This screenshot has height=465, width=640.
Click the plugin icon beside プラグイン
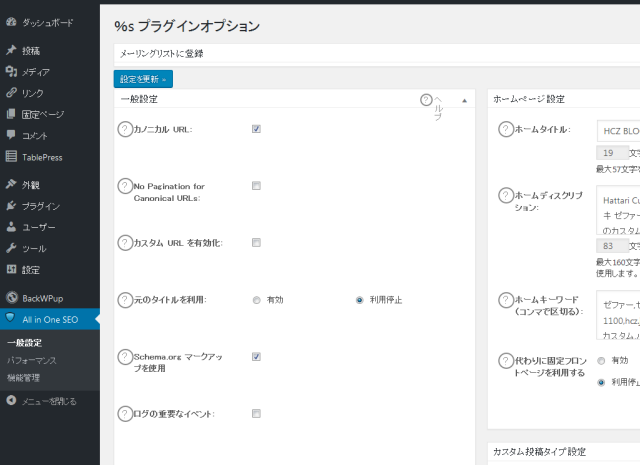click(x=11, y=205)
